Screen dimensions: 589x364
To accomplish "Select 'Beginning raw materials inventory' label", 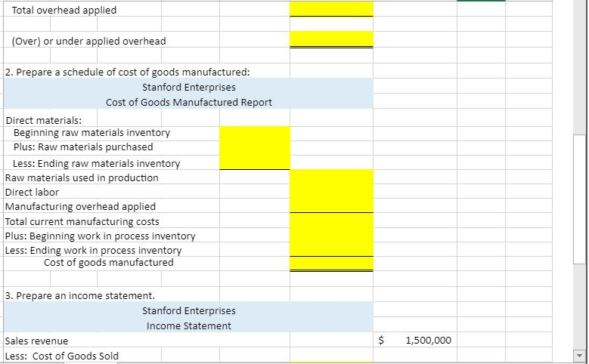I will (91, 133).
